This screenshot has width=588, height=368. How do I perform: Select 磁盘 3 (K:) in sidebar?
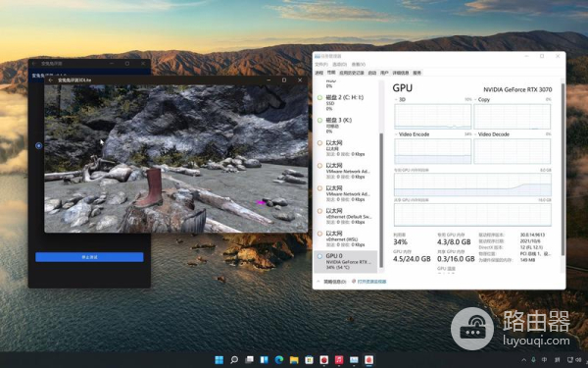[x=346, y=126]
